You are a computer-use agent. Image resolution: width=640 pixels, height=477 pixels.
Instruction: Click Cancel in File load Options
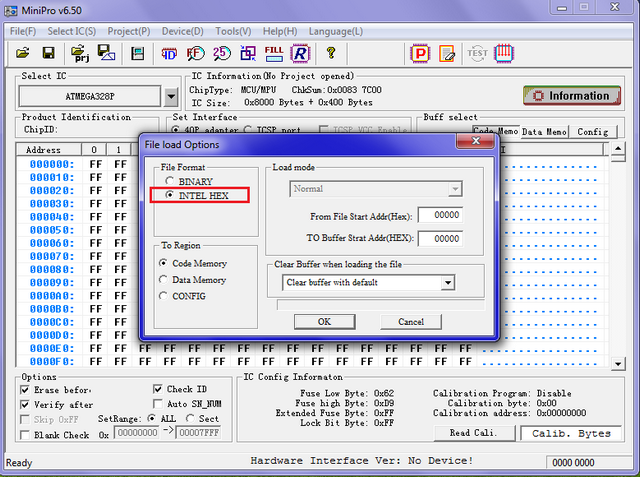click(x=411, y=322)
